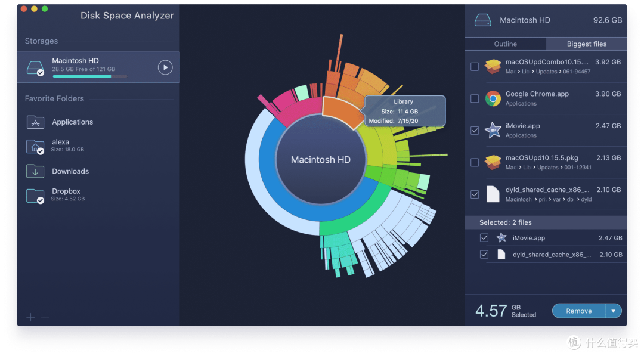Image resolution: width=644 pixels, height=356 pixels.
Task: Click the 061-94457 path segment
Action: click(x=577, y=72)
